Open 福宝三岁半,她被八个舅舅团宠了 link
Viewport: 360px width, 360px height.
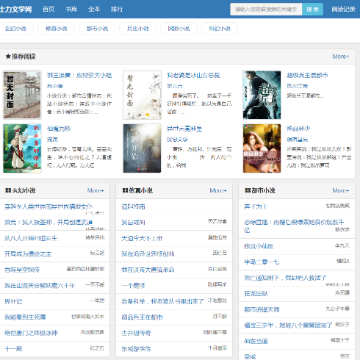(288, 325)
